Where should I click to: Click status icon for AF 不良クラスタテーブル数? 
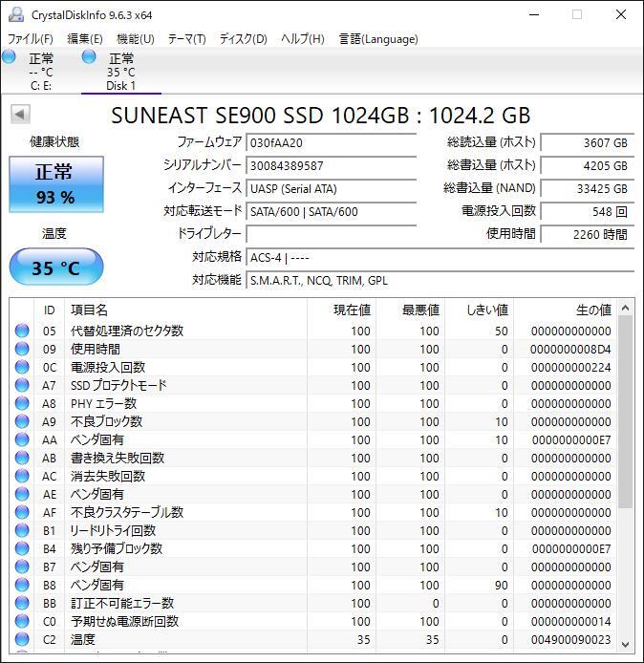pos(22,512)
